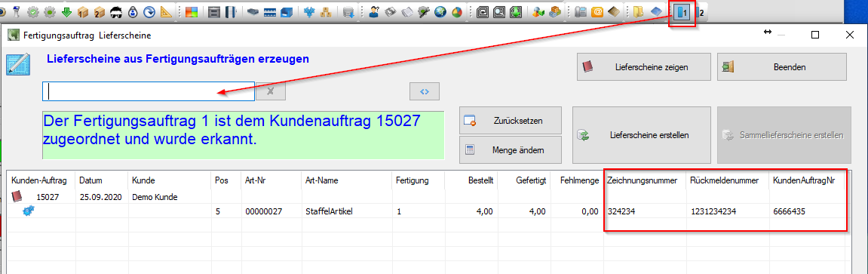Click the Menge ändern button
Viewport: 868px width, 274px height.
point(511,149)
